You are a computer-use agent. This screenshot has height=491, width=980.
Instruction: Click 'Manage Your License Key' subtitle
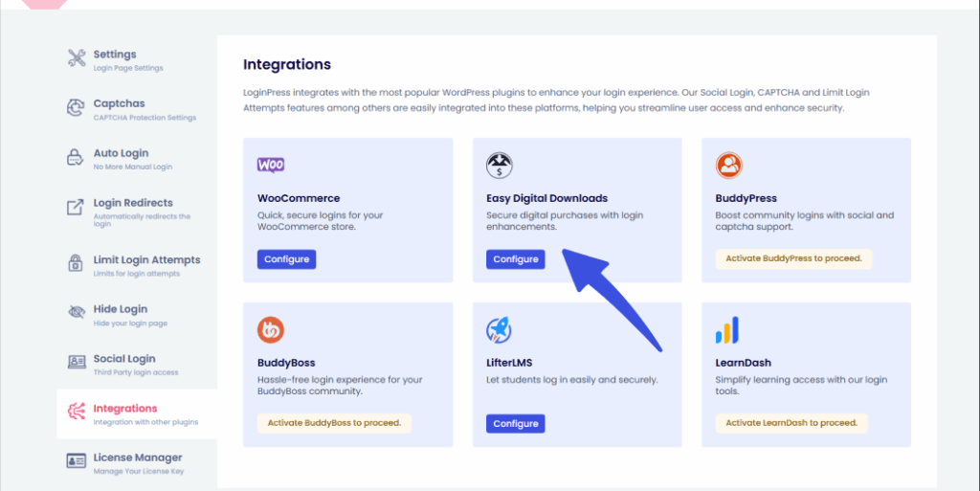tap(139, 472)
